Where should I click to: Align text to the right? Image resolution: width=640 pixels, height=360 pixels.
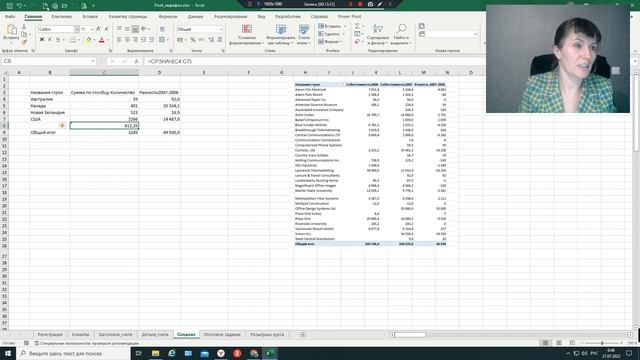[135, 40]
